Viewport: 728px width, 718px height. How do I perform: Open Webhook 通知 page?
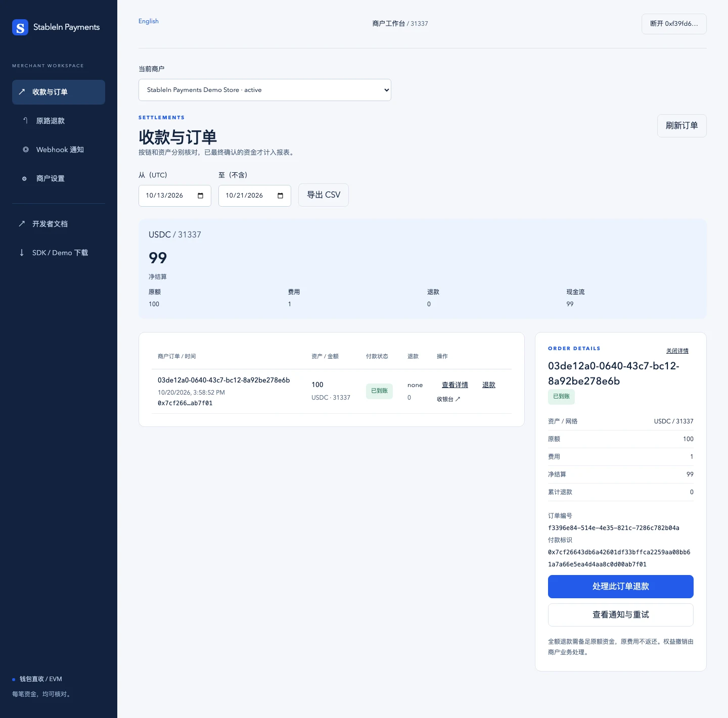(59, 150)
